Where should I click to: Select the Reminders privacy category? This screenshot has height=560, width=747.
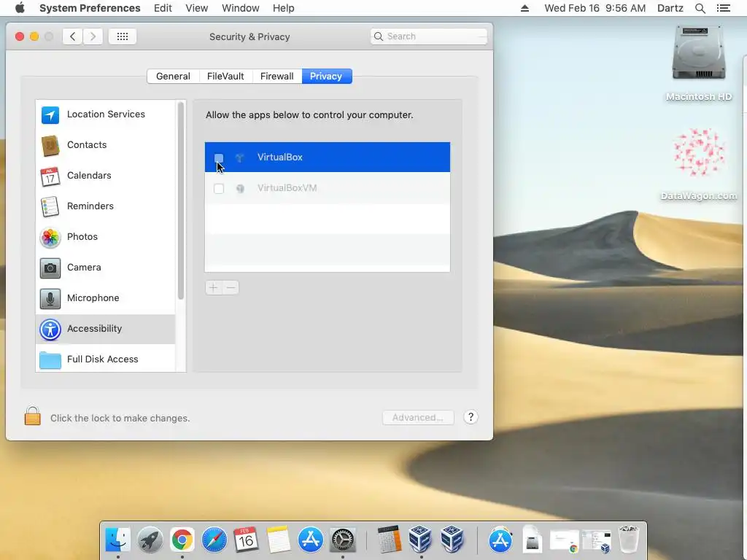105,206
